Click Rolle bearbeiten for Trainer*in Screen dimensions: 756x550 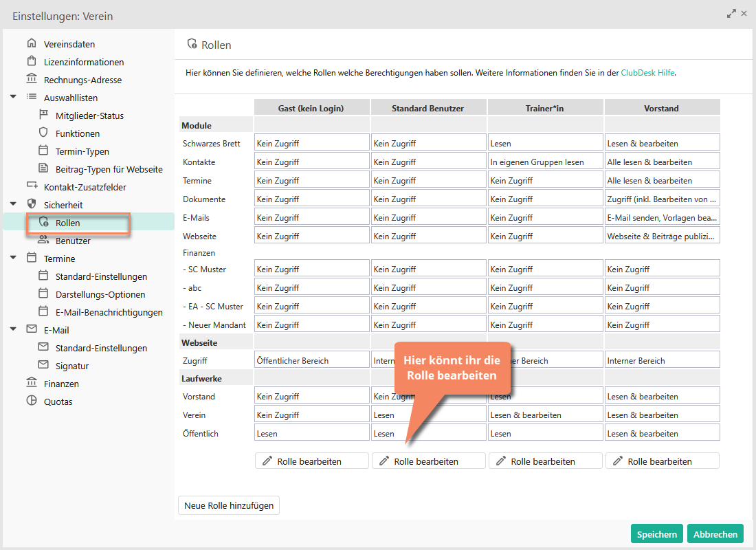point(545,461)
